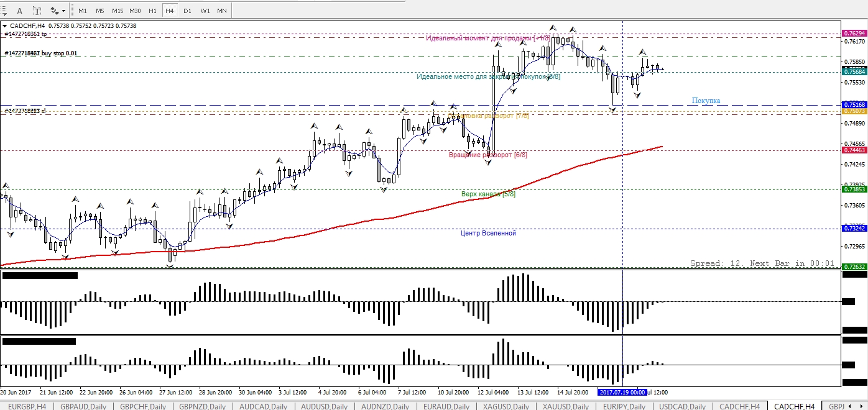Click the #1472710361 tp line label
Viewport: 868px width, 410px height.
click(x=25, y=34)
